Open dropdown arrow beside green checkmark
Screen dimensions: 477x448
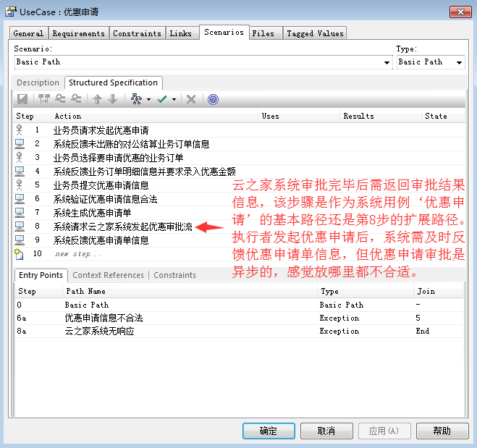[174, 99]
